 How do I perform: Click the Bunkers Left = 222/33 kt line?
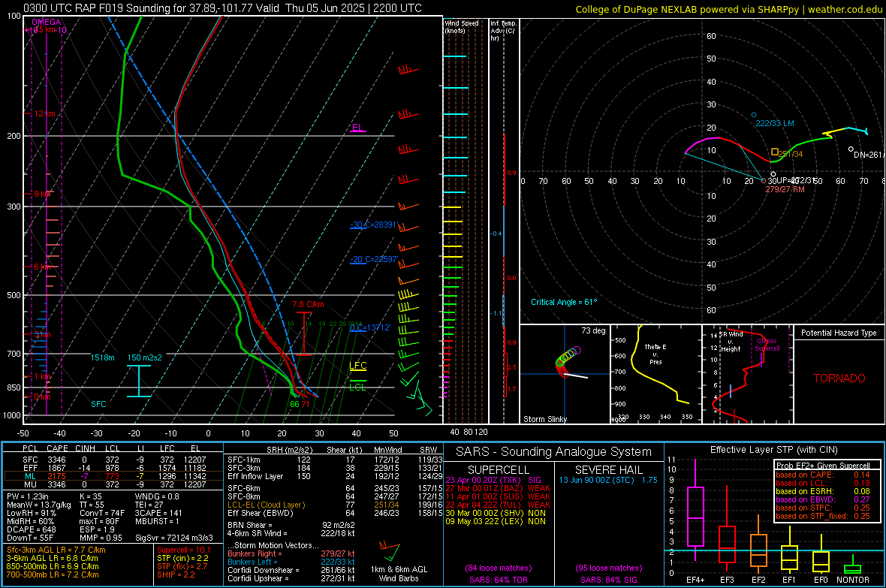tap(291, 562)
